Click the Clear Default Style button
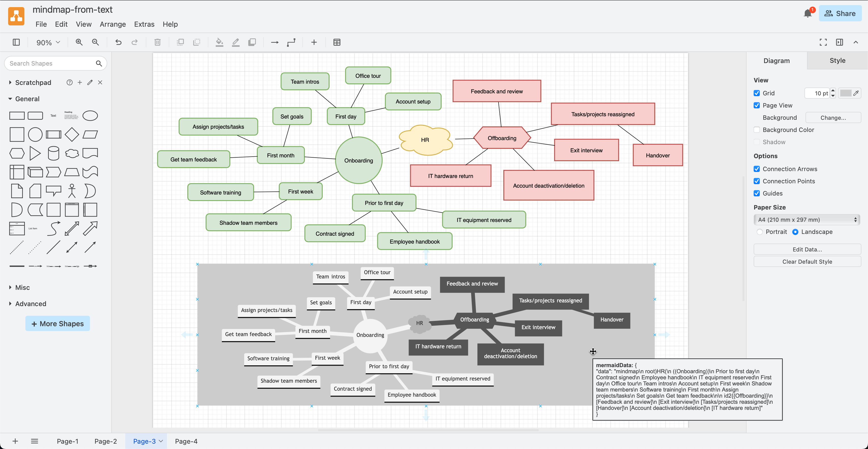868x449 pixels. pos(807,261)
